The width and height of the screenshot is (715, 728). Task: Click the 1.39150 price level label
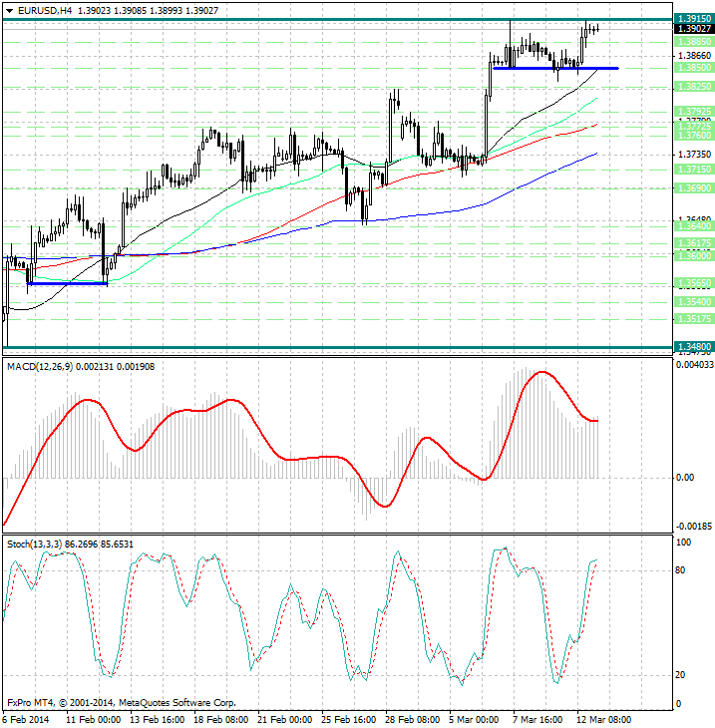(x=693, y=19)
